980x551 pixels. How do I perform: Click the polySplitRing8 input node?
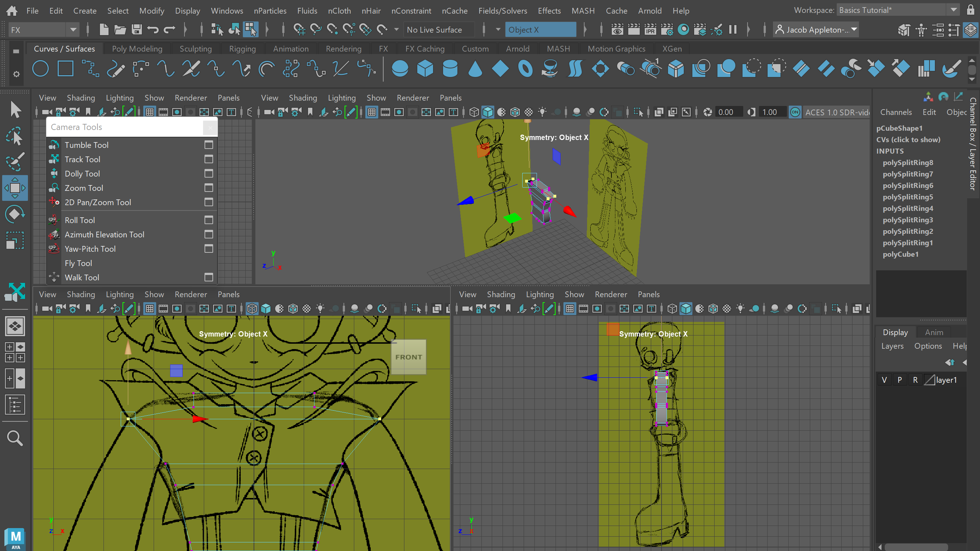(x=908, y=163)
